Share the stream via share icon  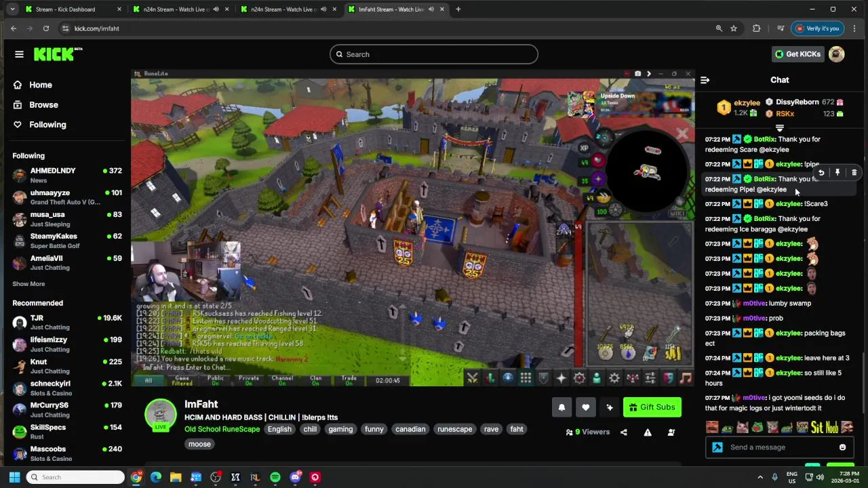click(x=624, y=432)
